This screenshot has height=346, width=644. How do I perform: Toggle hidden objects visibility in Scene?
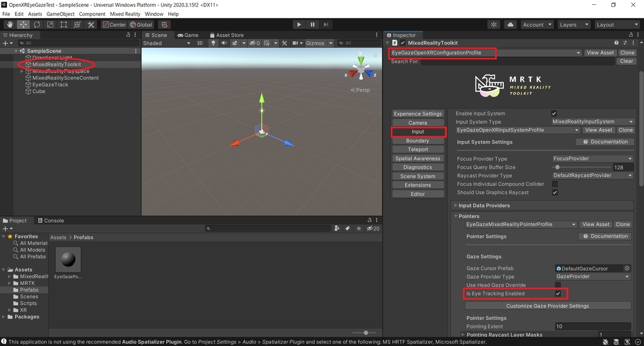[254, 43]
